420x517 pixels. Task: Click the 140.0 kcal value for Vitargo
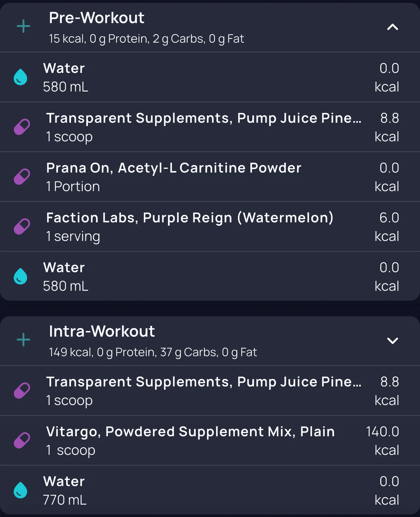[x=383, y=440]
